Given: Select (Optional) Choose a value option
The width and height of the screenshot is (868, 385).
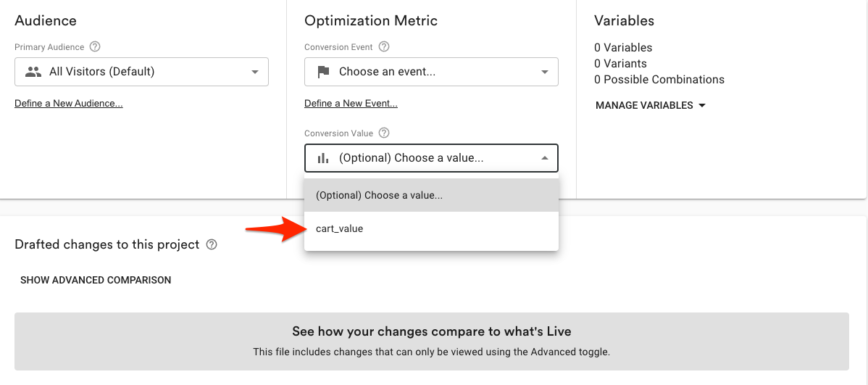Looking at the screenshot, I should coord(431,196).
